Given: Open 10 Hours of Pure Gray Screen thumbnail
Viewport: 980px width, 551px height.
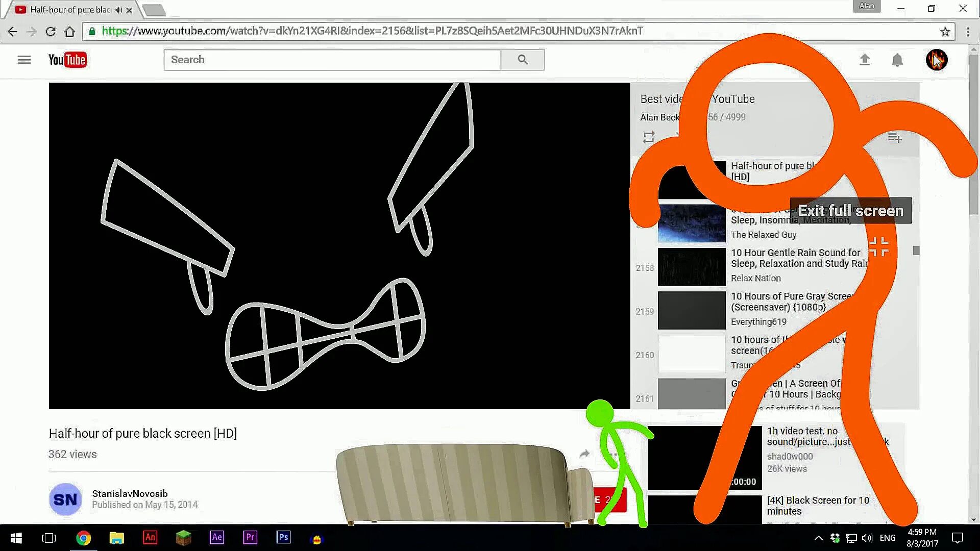Looking at the screenshot, I should pyautogui.click(x=691, y=310).
